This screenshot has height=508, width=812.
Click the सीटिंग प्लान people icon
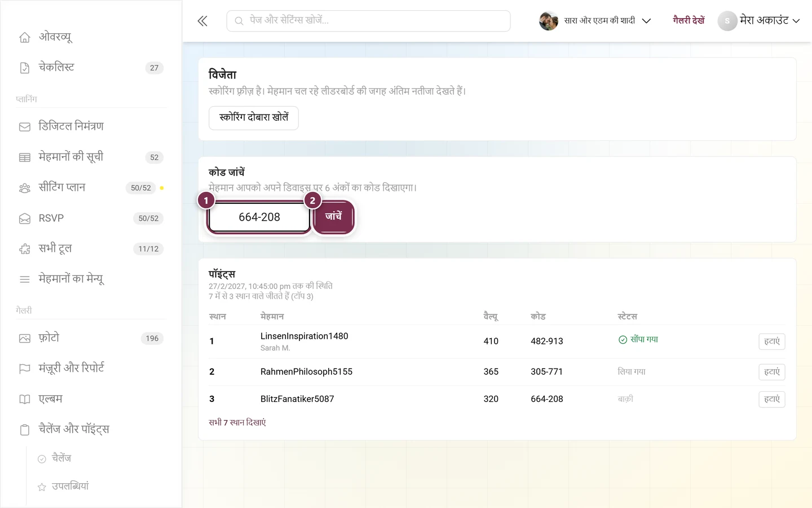coord(25,188)
